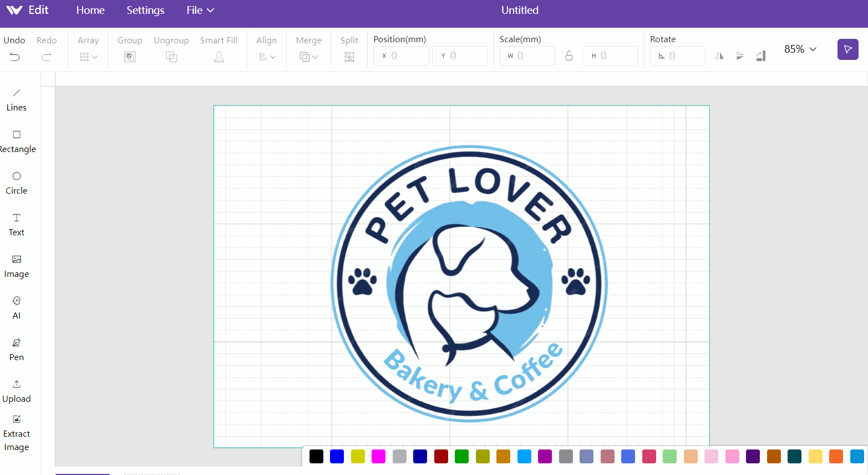Click the Pet Lover logo on canvas

pos(469,284)
